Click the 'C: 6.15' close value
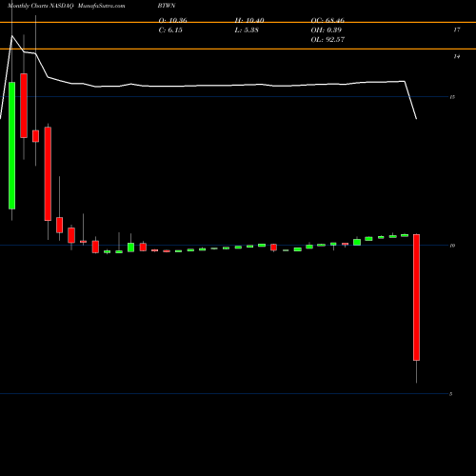The width and height of the screenshot is (476, 476). pyautogui.click(x=170, y=30)
